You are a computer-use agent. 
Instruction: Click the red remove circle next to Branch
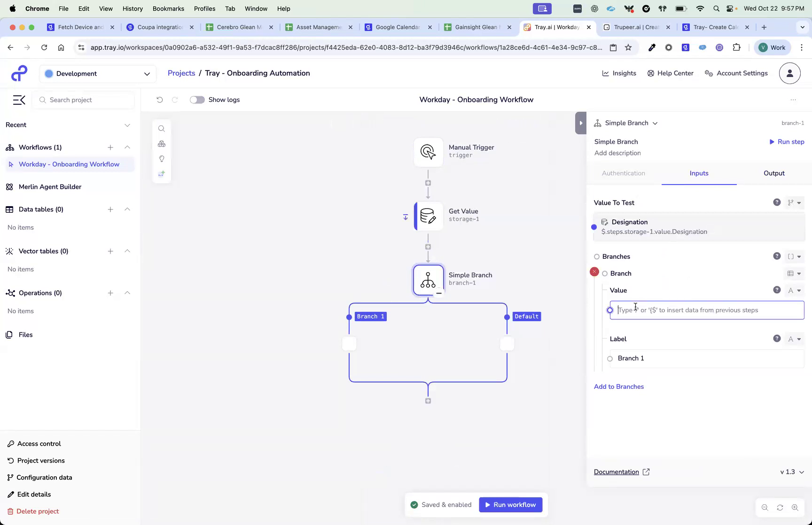click(595, 271)
